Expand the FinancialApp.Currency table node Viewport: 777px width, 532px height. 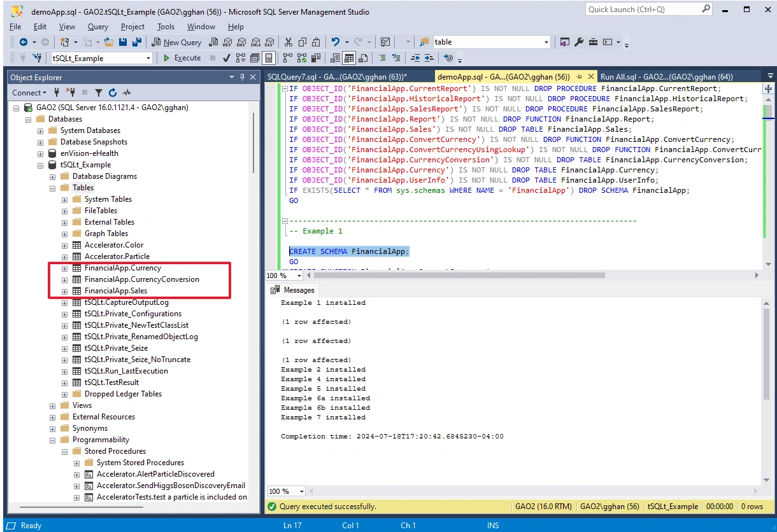(64, 268)
